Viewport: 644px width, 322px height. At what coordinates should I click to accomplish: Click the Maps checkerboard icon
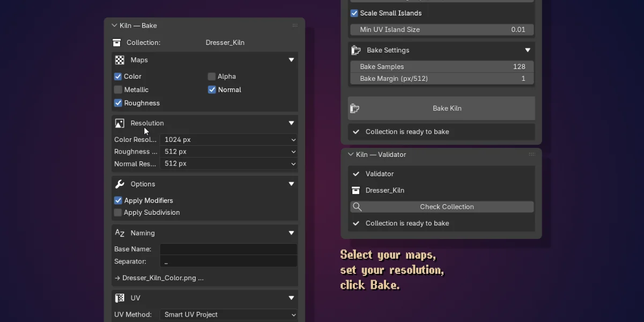(120, 60)
